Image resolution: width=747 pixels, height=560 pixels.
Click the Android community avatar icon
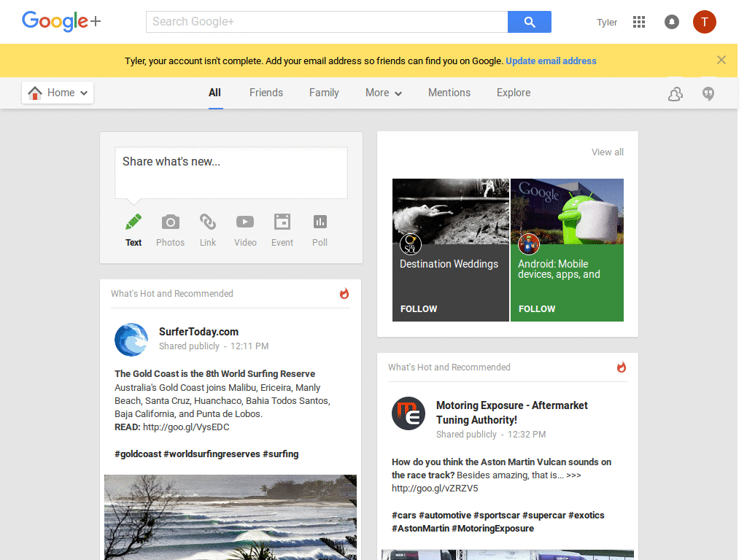coord(528,244)
